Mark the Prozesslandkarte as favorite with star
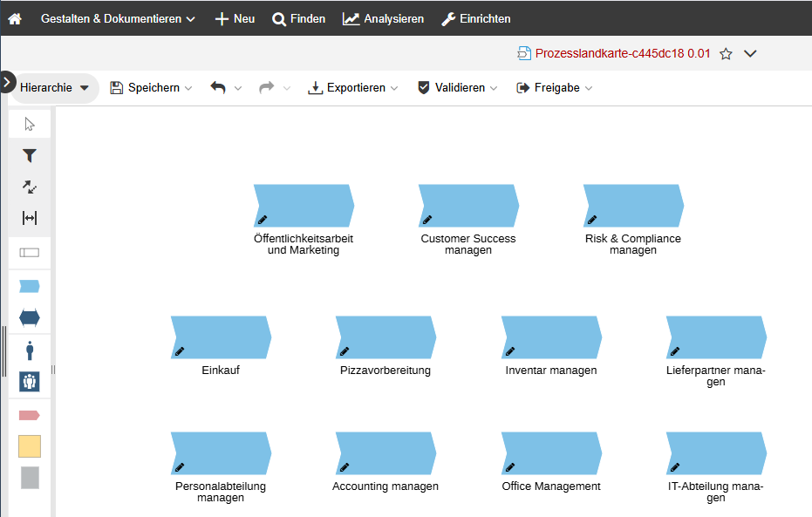Viewport: 812px width, 517px height. coord(726,54)
